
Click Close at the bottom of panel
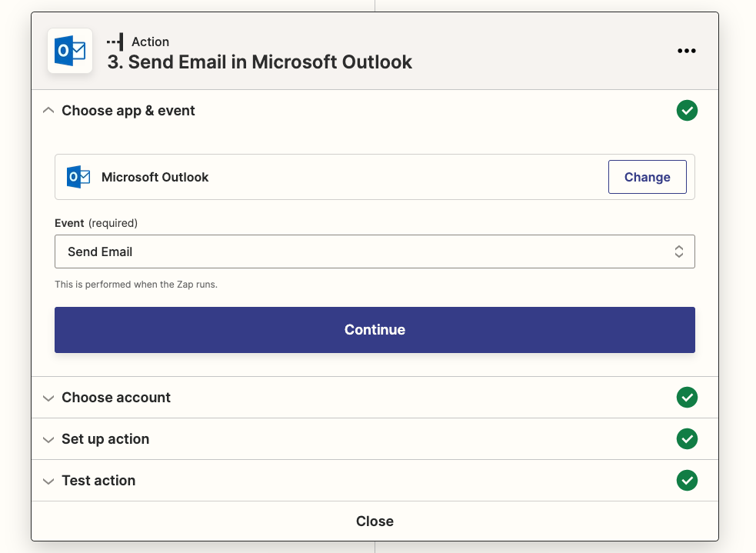click(375, 521)
